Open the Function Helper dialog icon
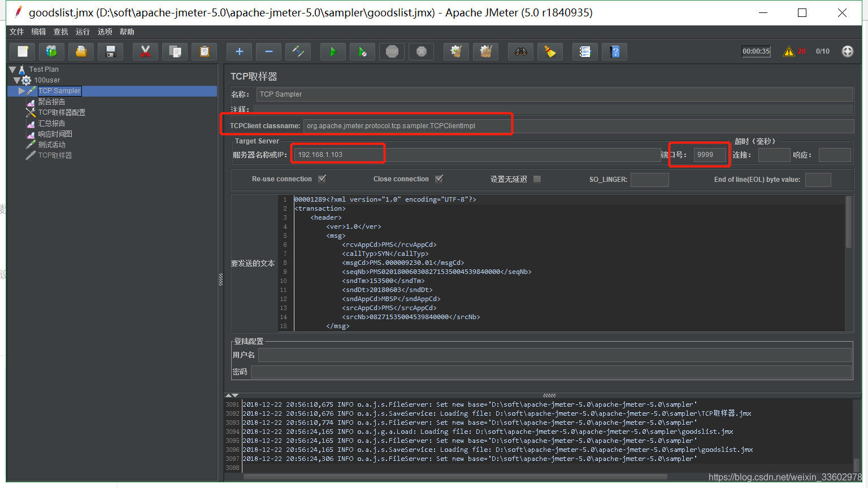 point(585,51)
